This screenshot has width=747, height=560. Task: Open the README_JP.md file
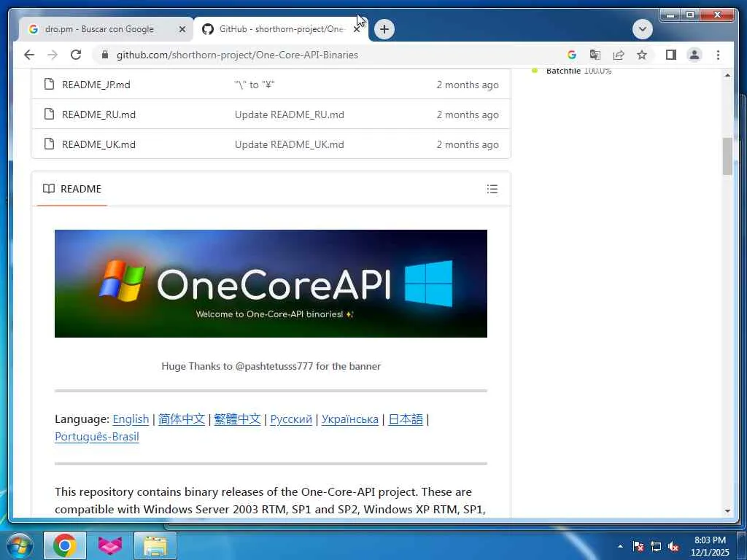coord(96,85)
